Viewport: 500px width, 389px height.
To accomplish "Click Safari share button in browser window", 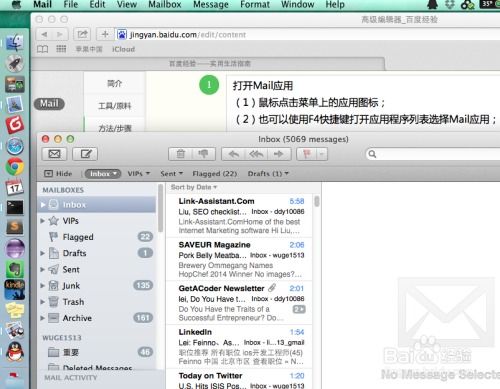I will pos(82,34).
